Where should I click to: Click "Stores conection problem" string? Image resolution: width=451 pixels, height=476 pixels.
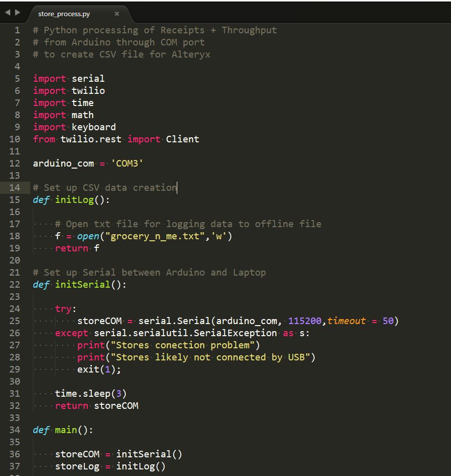coord(182,345)
